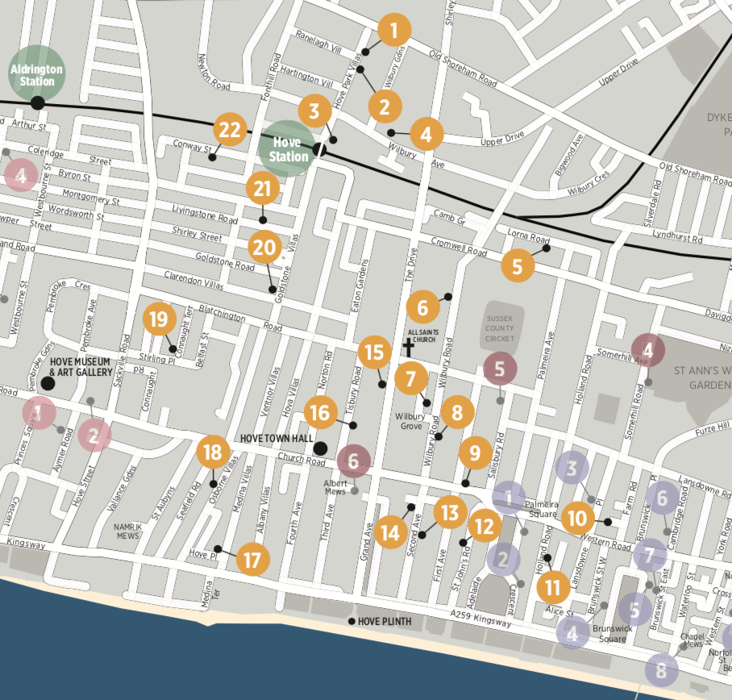Click Hove Museum & Art Gallery black dot
Screen dimensions: 732x700
point(48,382)
